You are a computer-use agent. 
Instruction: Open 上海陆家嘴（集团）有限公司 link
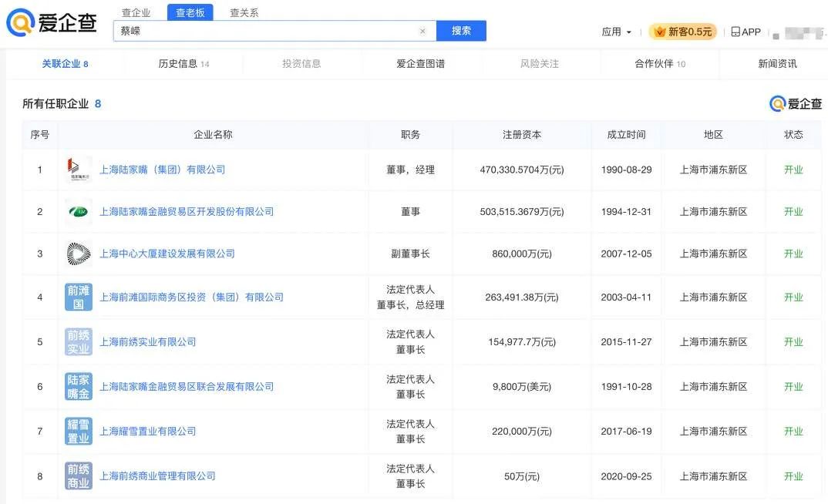tap(163, 170)
